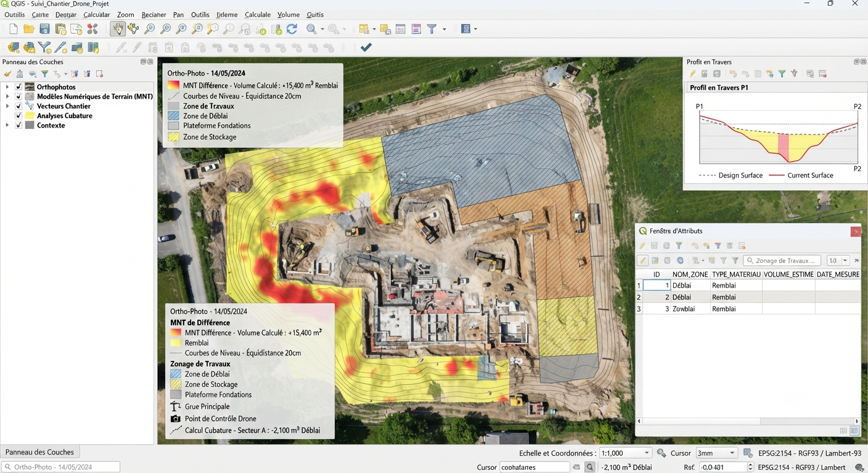
Task: Expand the Orthophotos group arrow
Action: (7, 87)
